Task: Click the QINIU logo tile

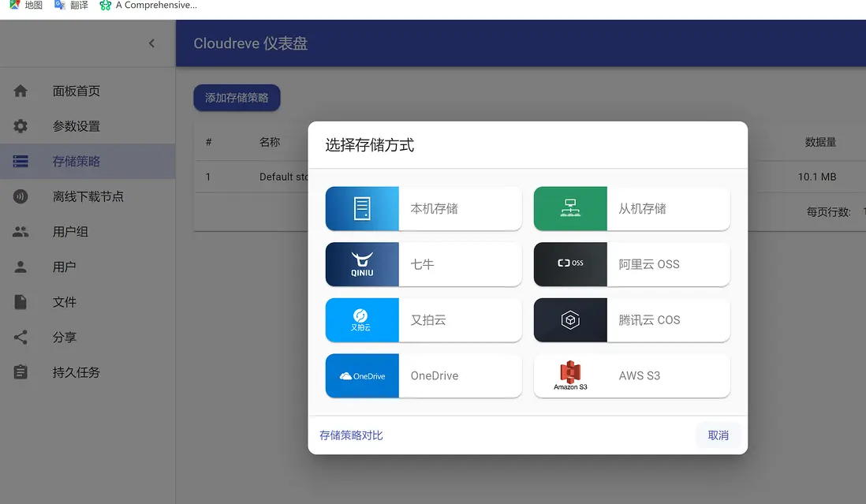Action: 362,264
